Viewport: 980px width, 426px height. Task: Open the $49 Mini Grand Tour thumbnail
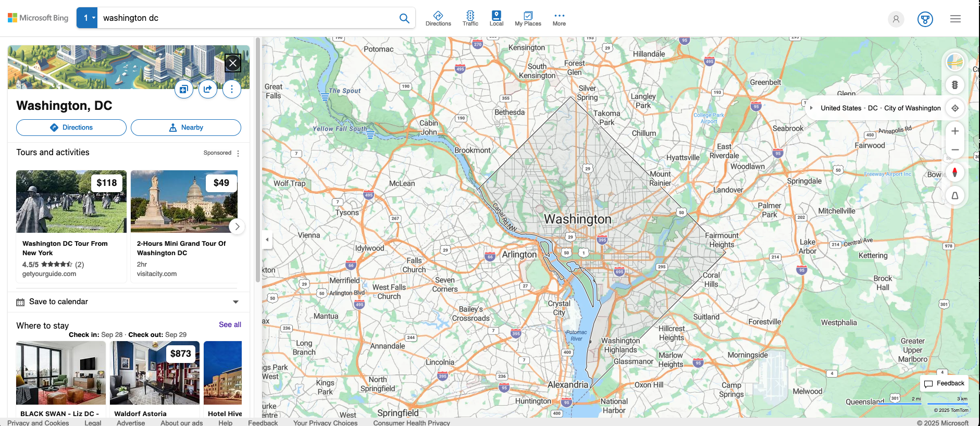pyautogui.click(x=184, y=202)
